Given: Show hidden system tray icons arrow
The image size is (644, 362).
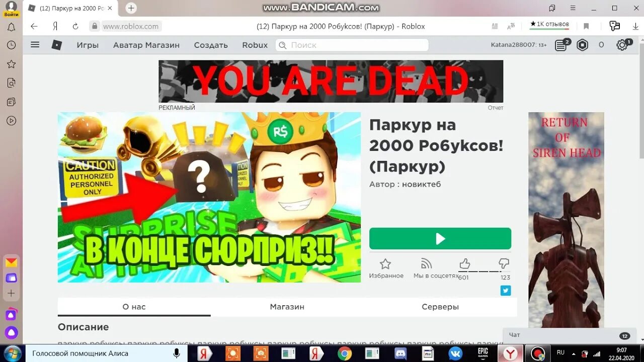Looking at the screenshot, I should pyautogui.click(x=573, y=353).
